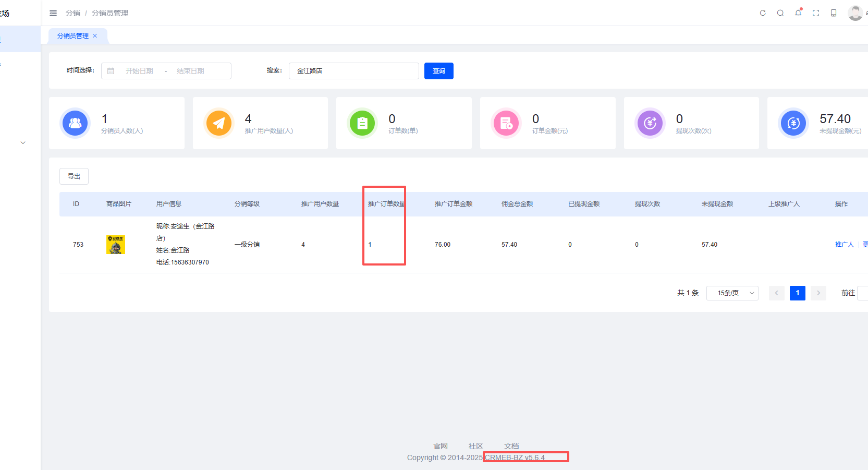Screen dimensions: 868x470
Task: Open the 文档 footer link
Action: tap(511, 446)
